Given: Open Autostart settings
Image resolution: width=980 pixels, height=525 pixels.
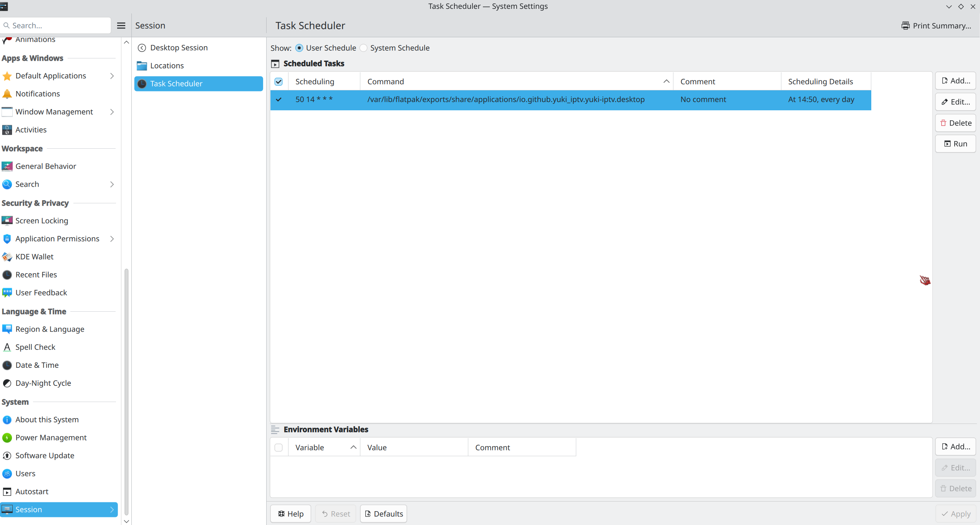Looking at the screenshot, I should click(32, 491).
